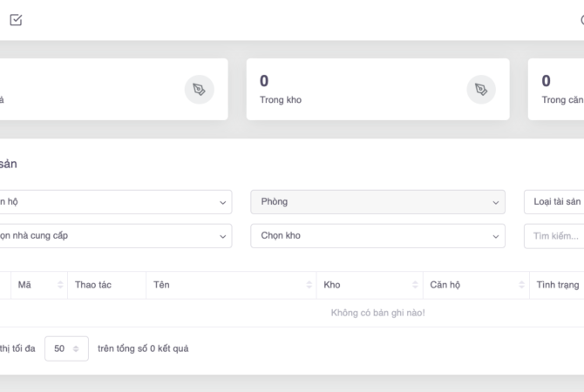
Task: Click the sort arrows beside Tên column
Action: [309, 285]
